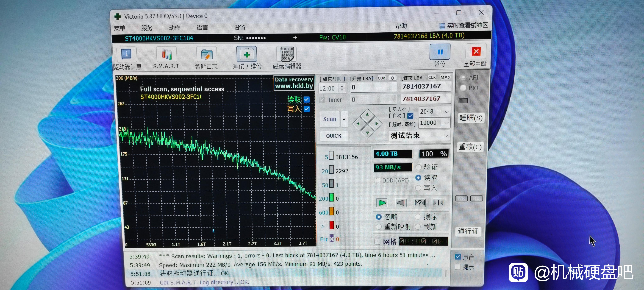
Task: Click the 200 ms green block indicator
Action: tap(331, 197)
